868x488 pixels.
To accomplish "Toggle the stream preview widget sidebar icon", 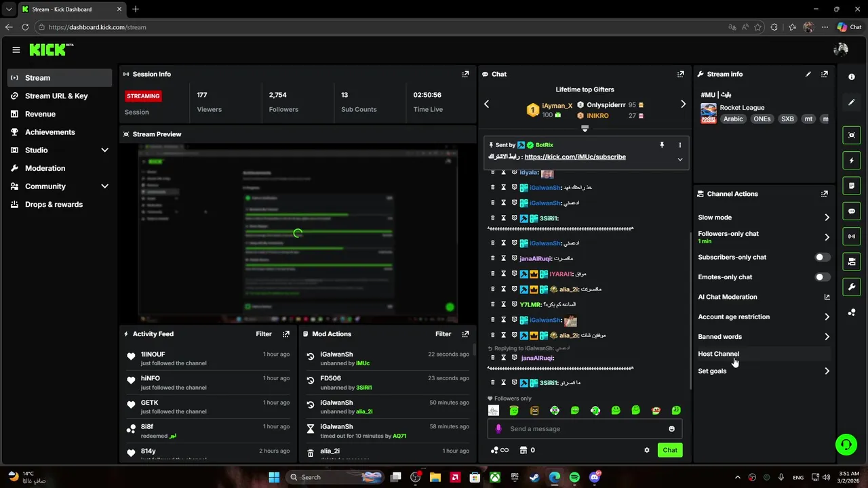I will tap(852, 135).
